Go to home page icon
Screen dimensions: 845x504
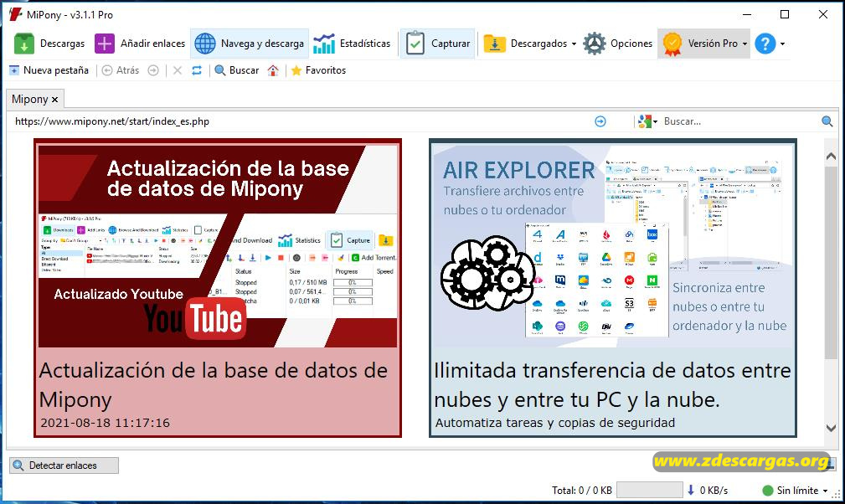point(273,70)
